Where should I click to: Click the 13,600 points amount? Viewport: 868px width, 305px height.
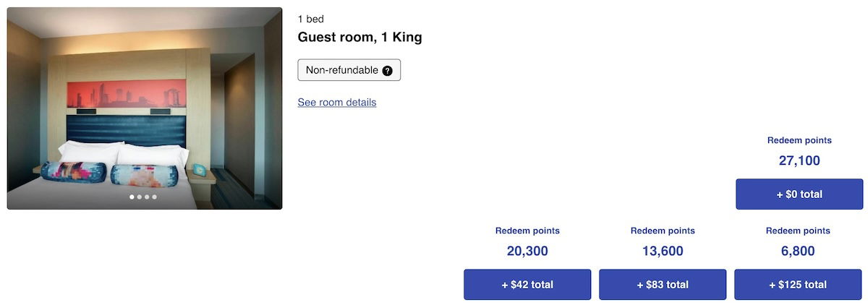tap(663, 252)
